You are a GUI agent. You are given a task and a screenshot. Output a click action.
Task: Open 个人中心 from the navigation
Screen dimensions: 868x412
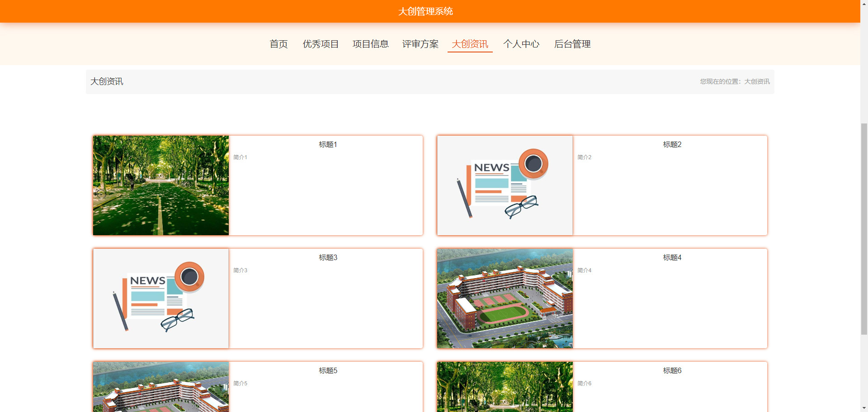point(521,44)
